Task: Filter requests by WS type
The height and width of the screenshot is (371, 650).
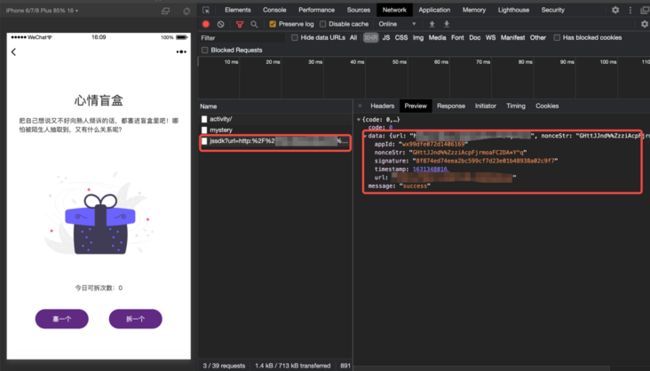Action: point(490,38)
